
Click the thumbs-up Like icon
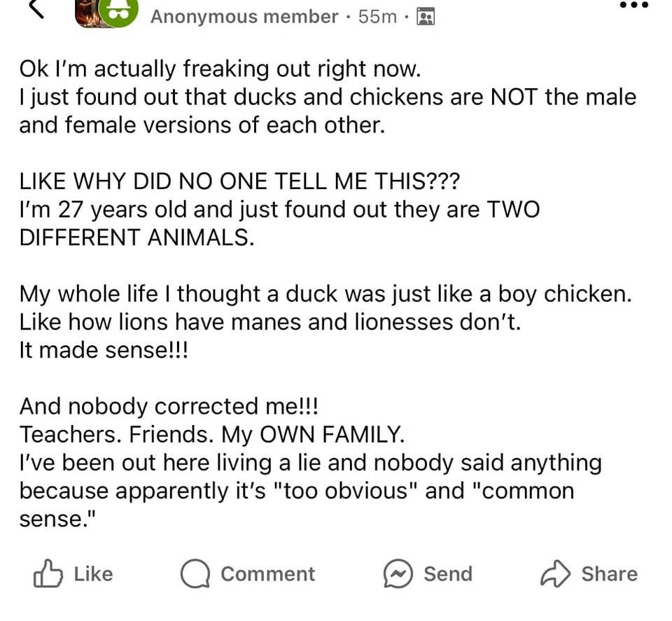click(x=47, y=574)
